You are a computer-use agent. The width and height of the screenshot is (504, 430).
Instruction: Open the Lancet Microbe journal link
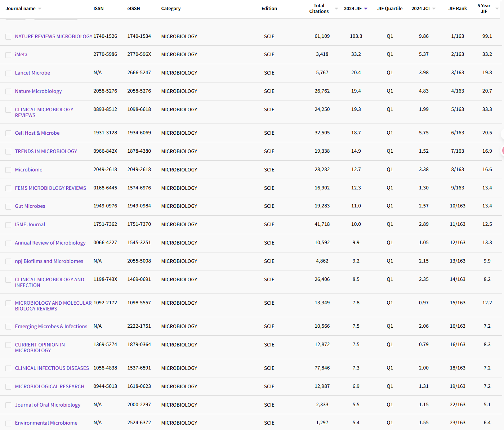(32, 73)
